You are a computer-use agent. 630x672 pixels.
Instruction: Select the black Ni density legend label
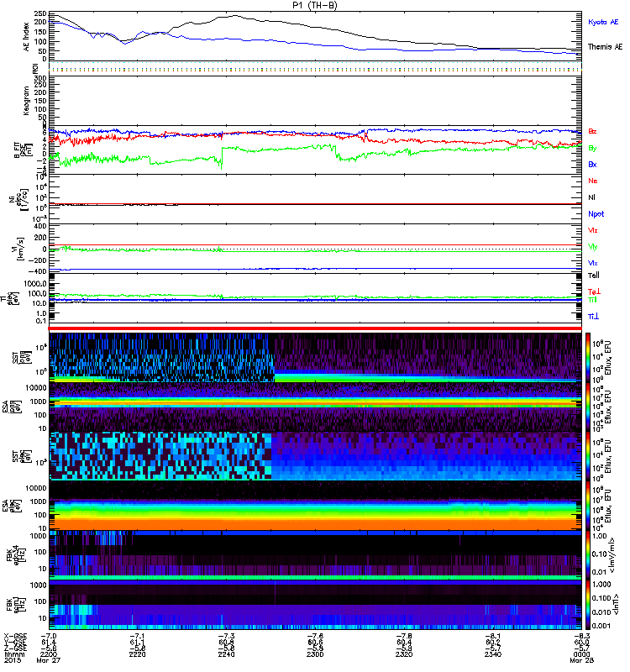coord(591,197)
